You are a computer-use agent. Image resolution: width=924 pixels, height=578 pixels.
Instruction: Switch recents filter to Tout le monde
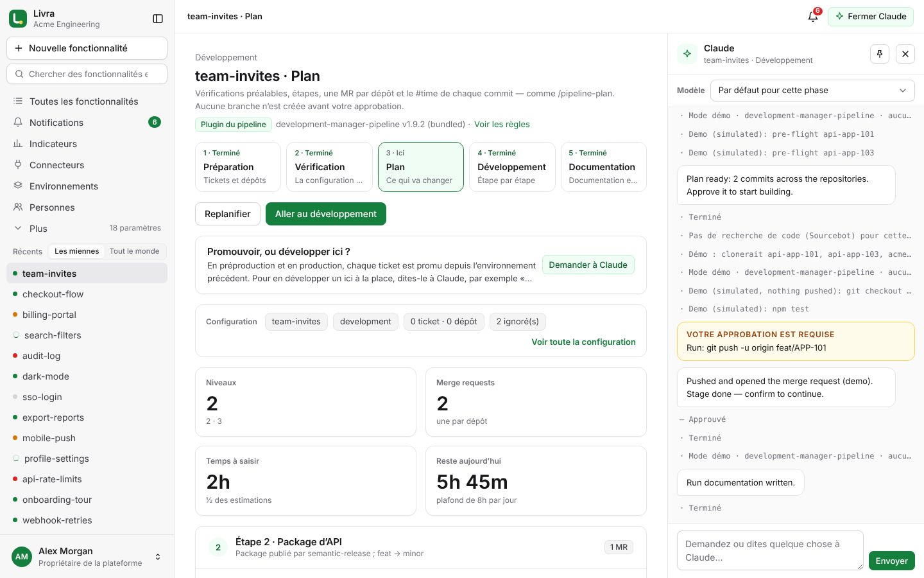click(134, 251)
